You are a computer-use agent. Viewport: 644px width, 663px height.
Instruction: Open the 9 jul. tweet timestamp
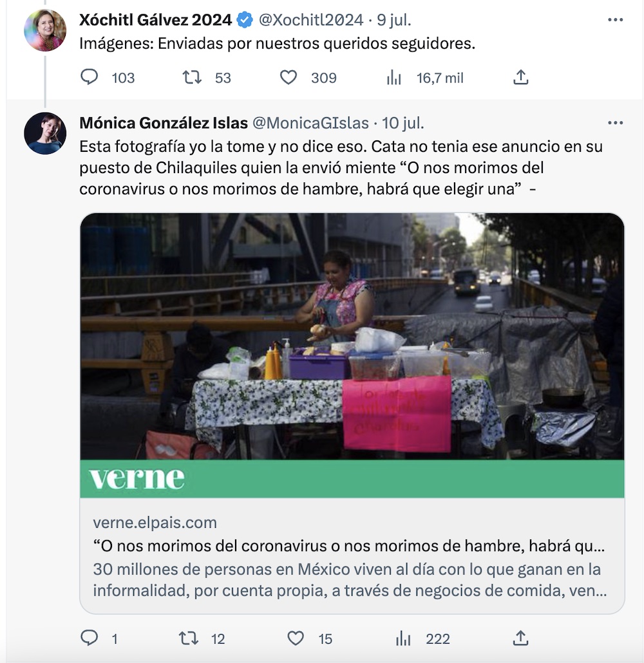tap(393, 20)
